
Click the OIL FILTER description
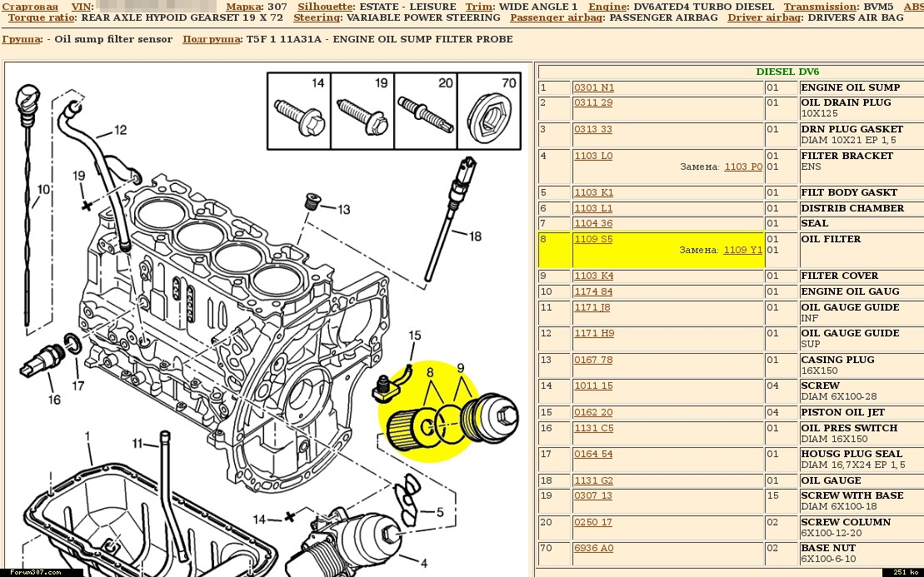tap(831, 239)
